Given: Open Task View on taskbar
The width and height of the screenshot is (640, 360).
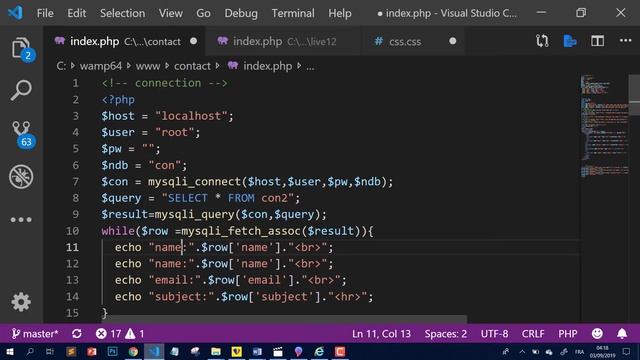Looking at the screenshot, I should [50, 351].
